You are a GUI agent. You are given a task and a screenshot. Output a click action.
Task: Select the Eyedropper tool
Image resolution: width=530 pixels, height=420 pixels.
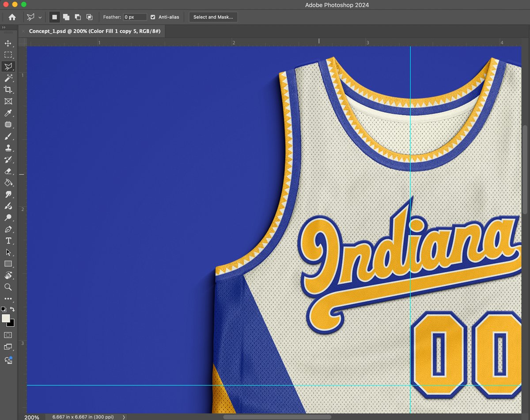8,113
